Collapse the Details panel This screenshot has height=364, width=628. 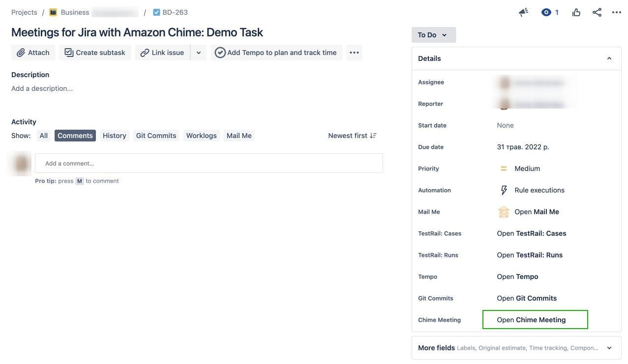(609, 58)
